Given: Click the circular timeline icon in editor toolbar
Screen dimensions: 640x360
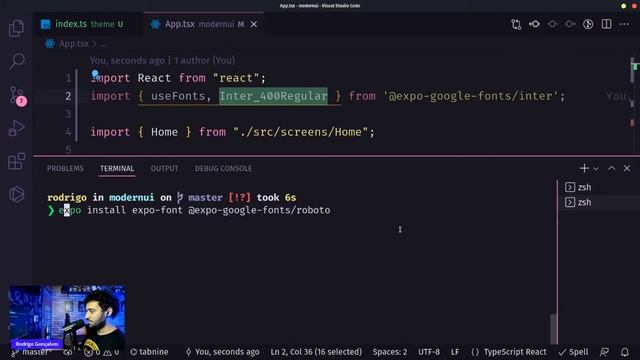Looking at the screenshot, I should 588,24.
